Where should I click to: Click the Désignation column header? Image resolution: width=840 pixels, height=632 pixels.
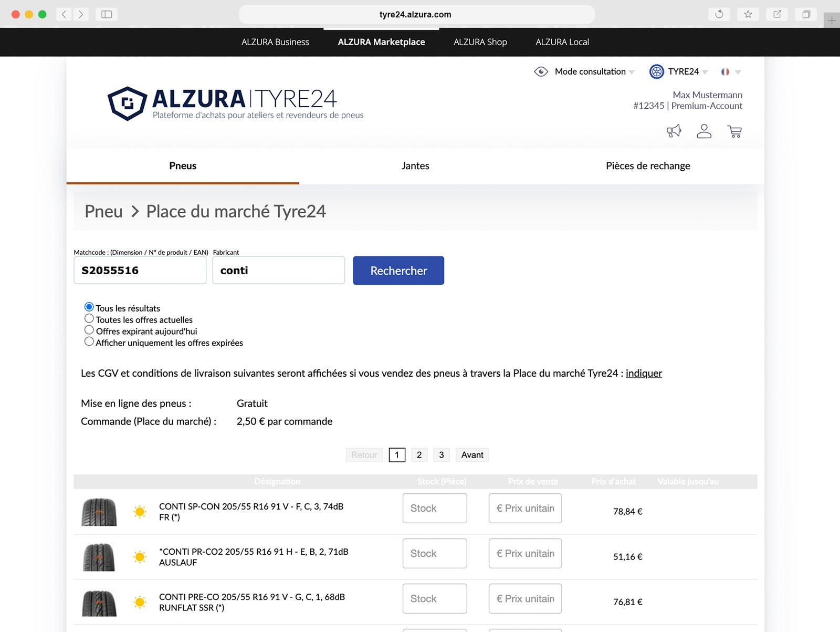(277, 481)
